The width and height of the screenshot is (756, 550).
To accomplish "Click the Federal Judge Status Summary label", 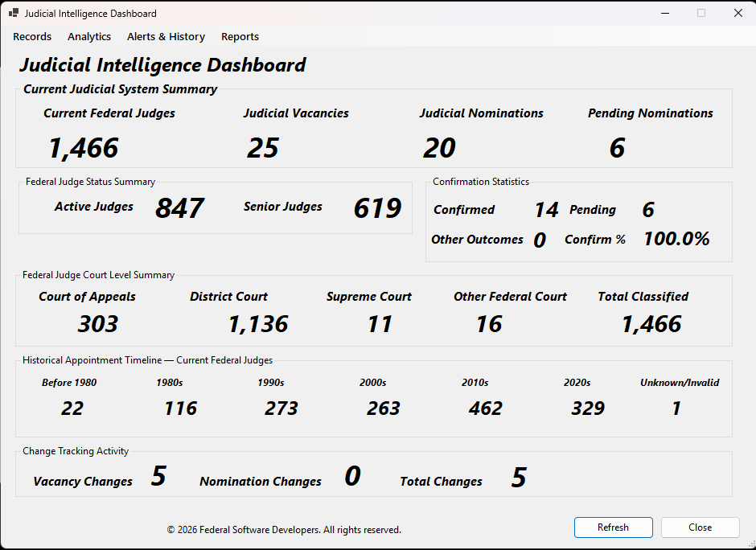I will (x=91, y=182).
